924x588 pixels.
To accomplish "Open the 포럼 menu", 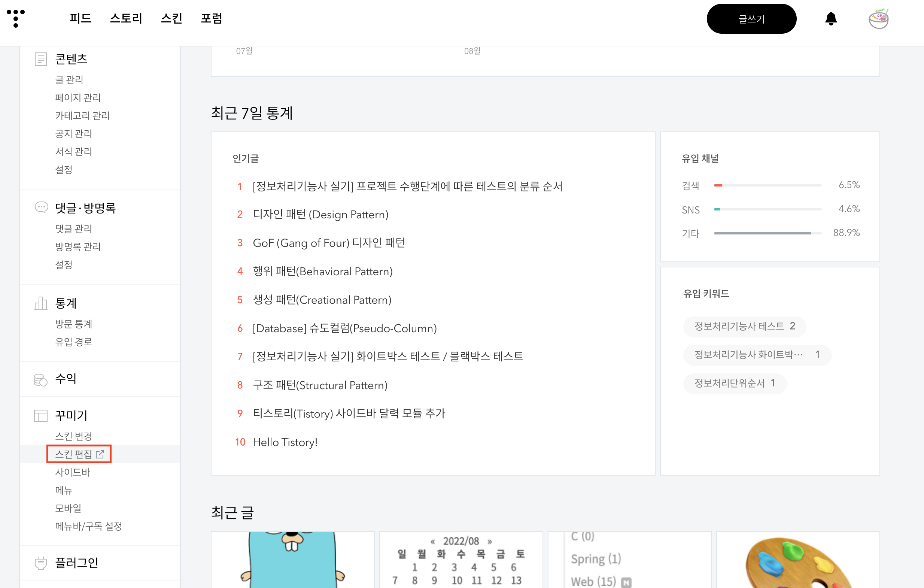I will pyautogui.click(x=212, y=18).
